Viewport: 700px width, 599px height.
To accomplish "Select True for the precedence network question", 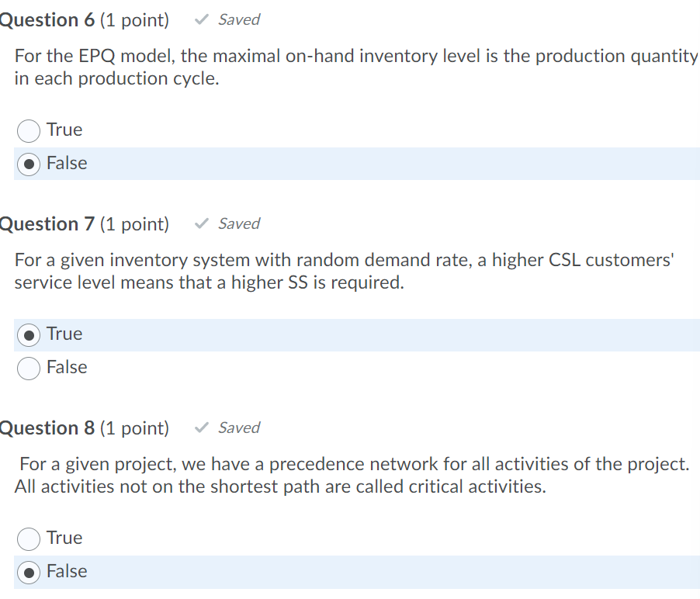I will (28, 538).
